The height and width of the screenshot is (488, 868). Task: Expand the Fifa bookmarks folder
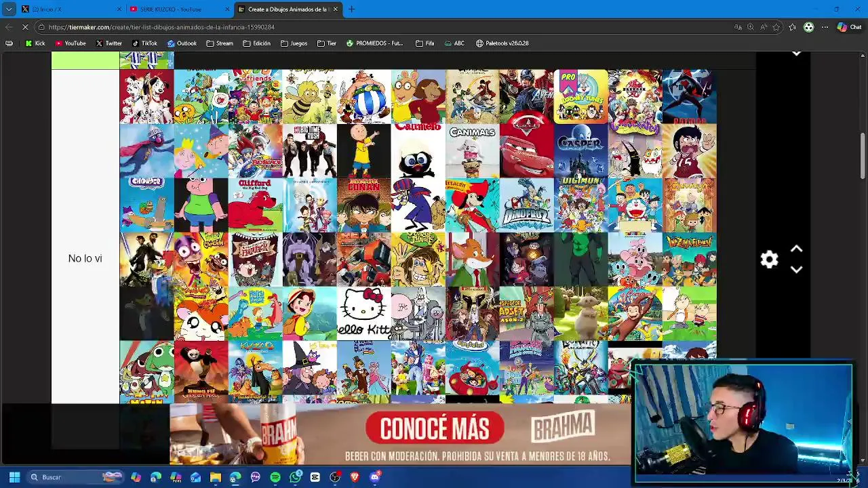425,43
